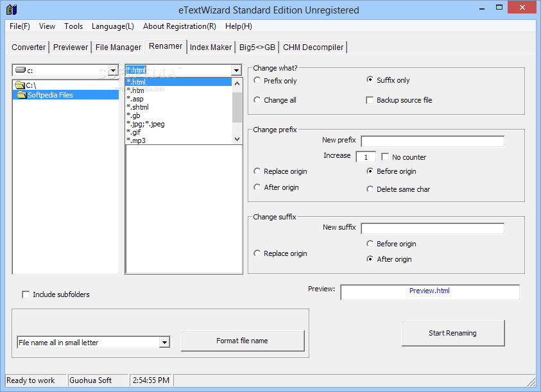Screen dimensions: 541x392
Task: Click the 2:54:55 PM clock in status bar
Action: point(151,380)
